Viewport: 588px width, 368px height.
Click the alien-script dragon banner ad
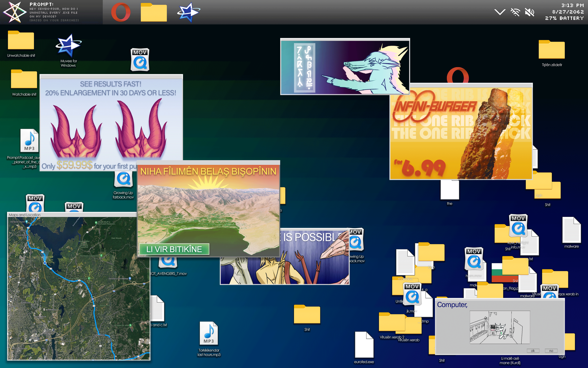pyautogui.click(x=345, y=66)
